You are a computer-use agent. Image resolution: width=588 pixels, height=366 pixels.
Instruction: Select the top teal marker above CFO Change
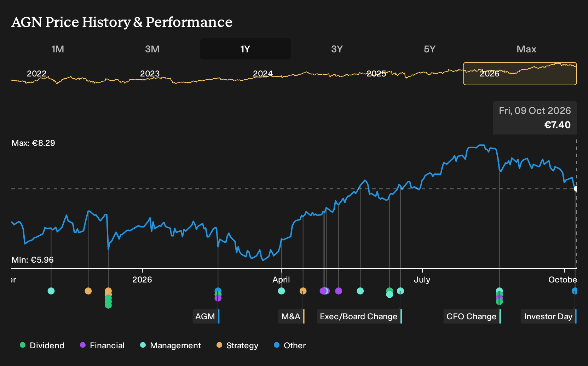click(499, 290)
